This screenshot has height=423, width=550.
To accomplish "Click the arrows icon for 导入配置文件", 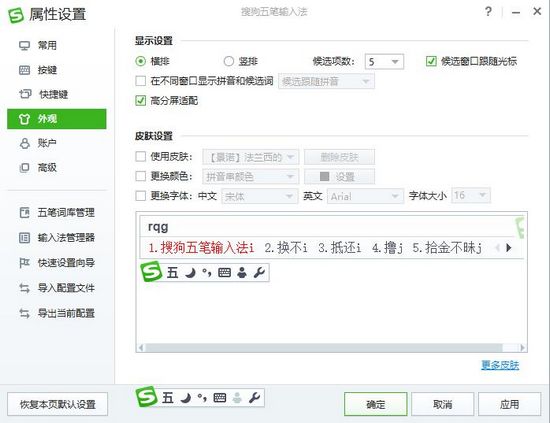I will click(24, 288).
